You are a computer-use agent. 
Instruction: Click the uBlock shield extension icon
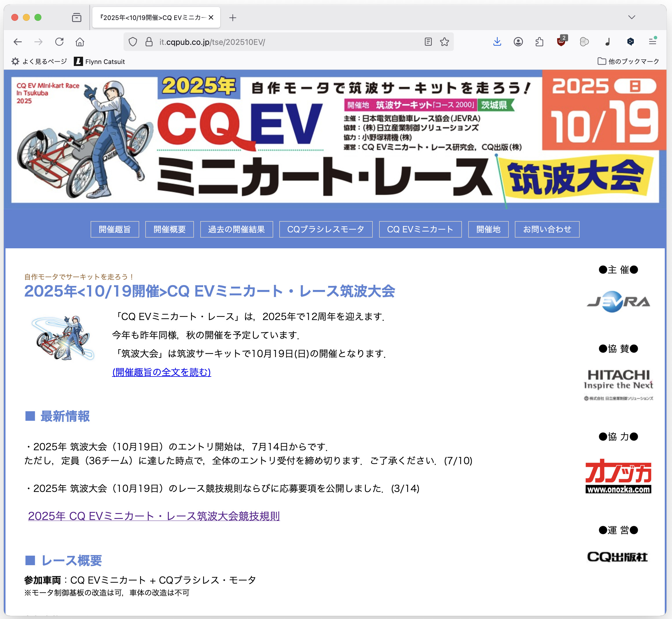[561, 42]
